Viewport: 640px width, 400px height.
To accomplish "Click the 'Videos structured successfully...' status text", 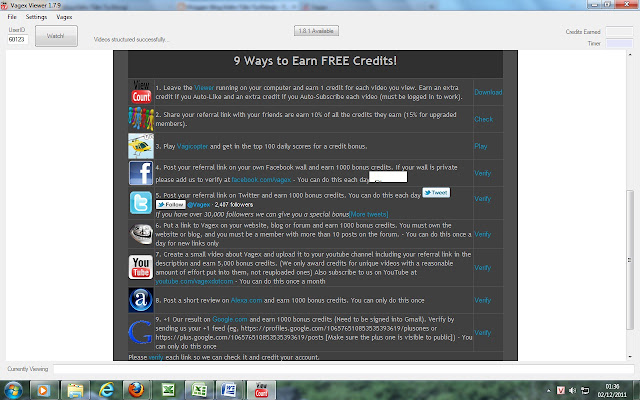I will pyautogui.click(x=131, y=39).
